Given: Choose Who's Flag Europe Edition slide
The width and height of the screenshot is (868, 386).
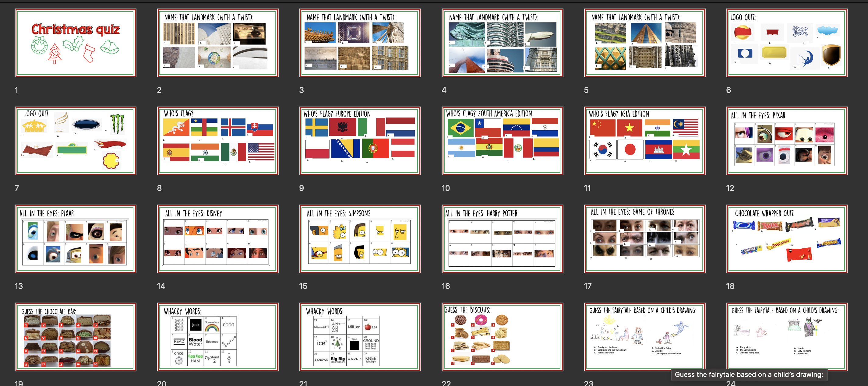Looking at the screenshot, I should coord(359,141).
